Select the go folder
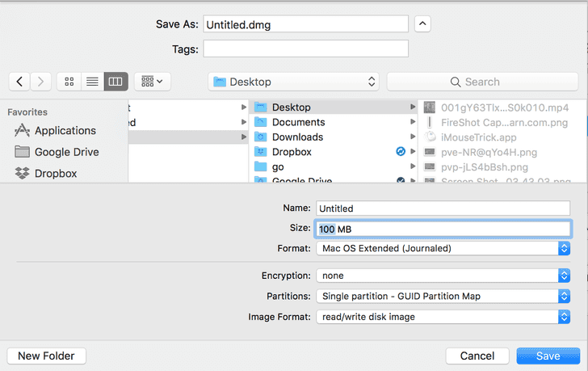 coord(278,167)
